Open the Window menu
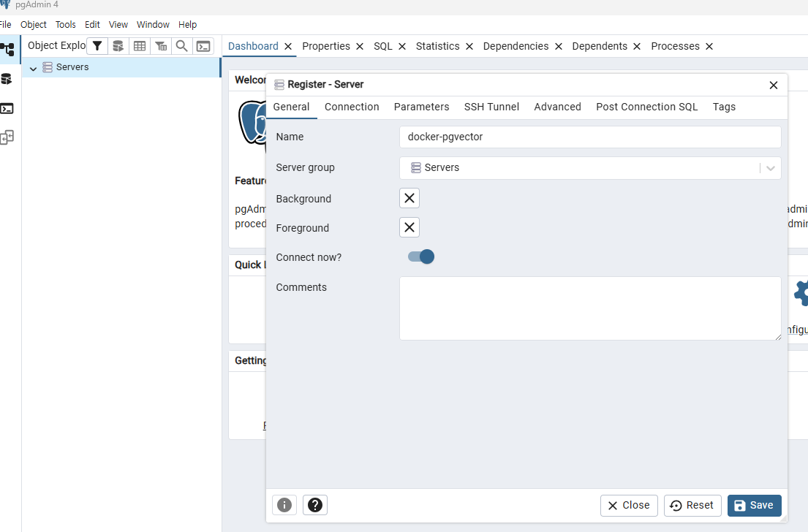808x532 pixels. coord(153,25)
